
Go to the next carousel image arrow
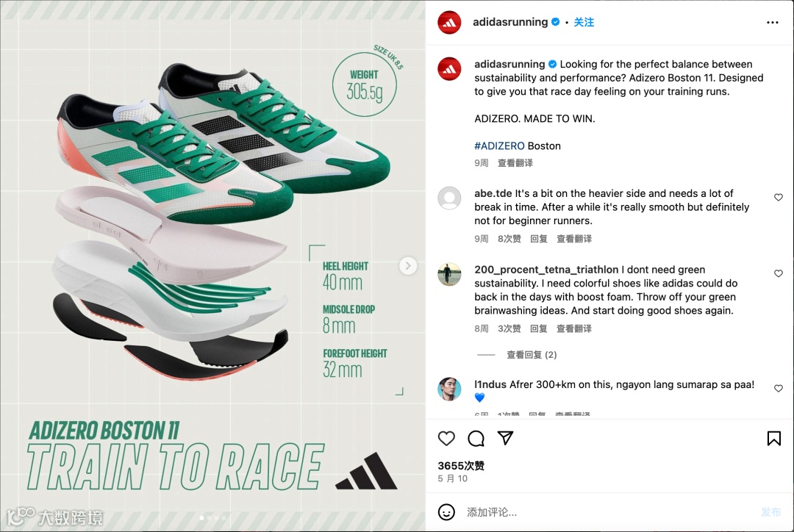408,266
